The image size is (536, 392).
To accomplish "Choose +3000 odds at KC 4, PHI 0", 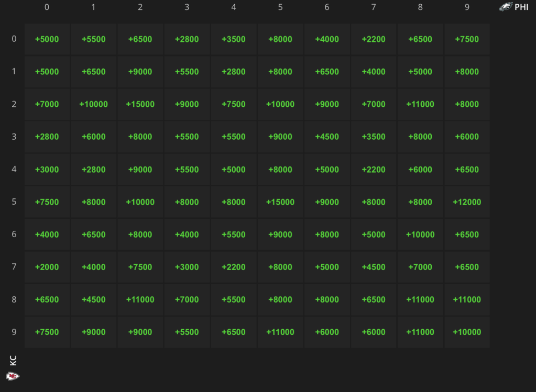I will 47,170.
